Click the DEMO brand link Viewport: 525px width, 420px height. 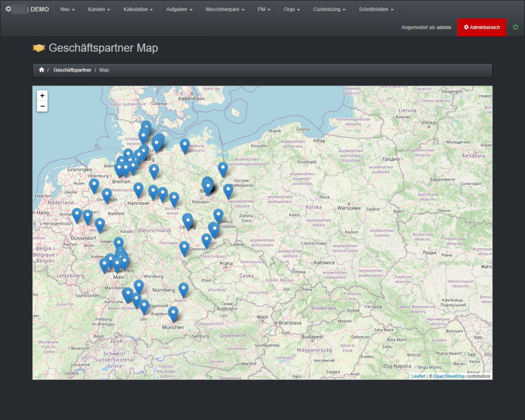click(x=39, y=9)
